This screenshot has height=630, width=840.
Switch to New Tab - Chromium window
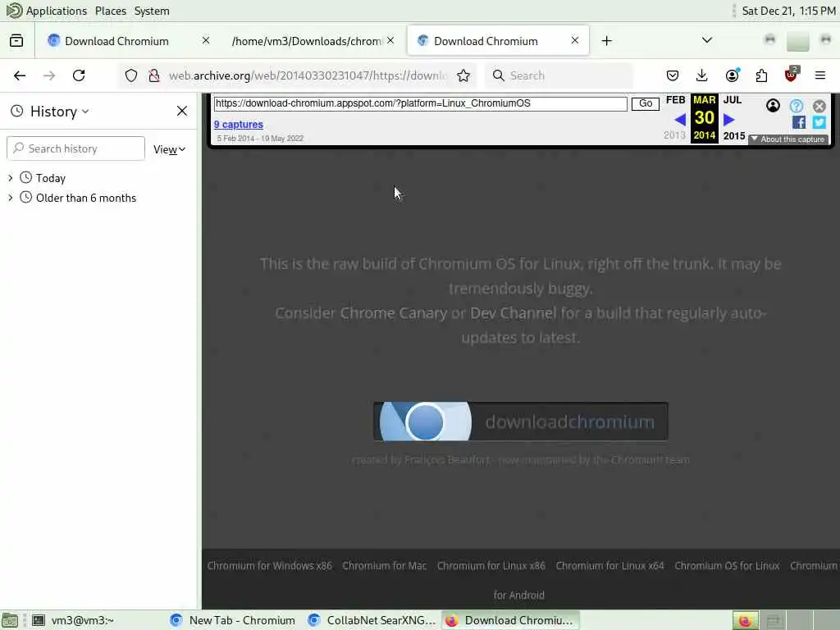point(233,620)
